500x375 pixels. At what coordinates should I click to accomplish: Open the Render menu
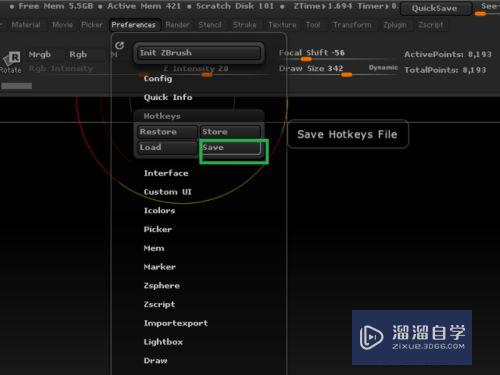pyautogui.click(x=177, y=25)
